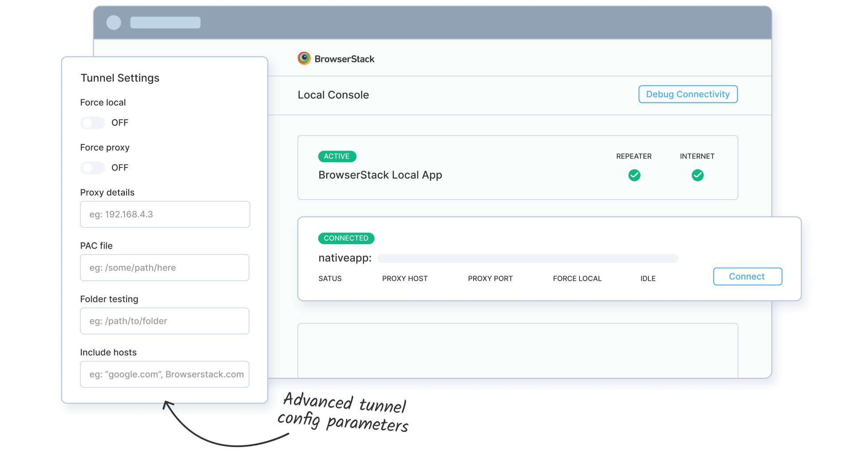
Task: Click the Proxy details label
Action: pos(107,193)
